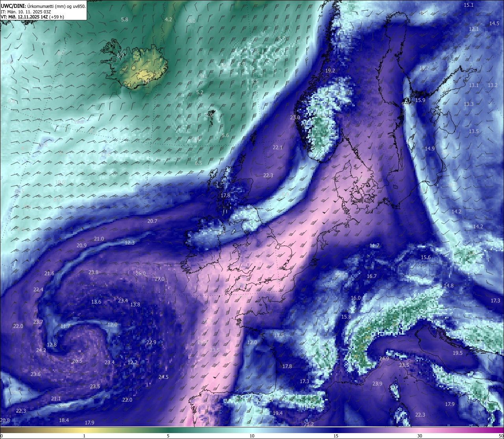The height and width of the screenshot is (439, 504).
Task: Pick the 19.2 value off Norway
Action: pyautogui.click(x=330, y=70)
